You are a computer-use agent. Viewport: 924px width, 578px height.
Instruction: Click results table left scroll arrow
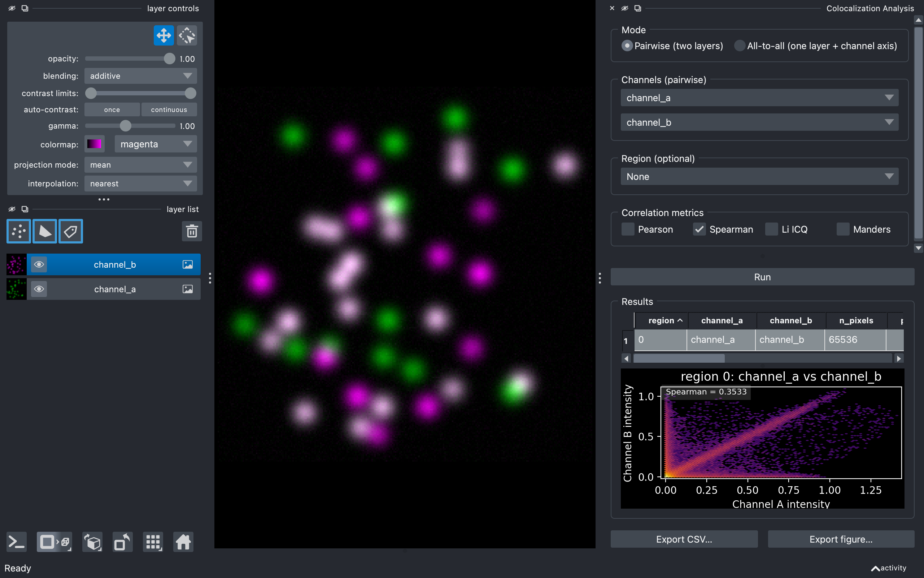[626, 359]
